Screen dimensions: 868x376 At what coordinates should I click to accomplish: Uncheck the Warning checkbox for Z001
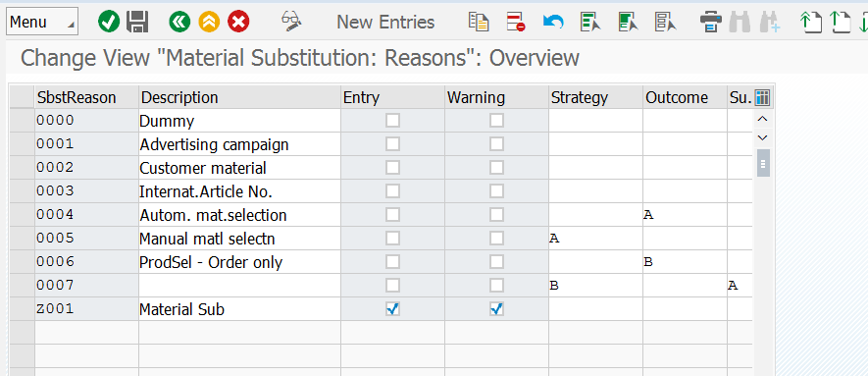tap(496, 309)
